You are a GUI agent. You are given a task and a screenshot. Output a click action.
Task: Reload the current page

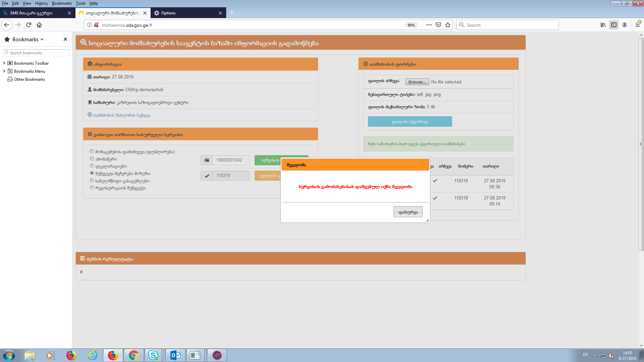tap(29, 25)
